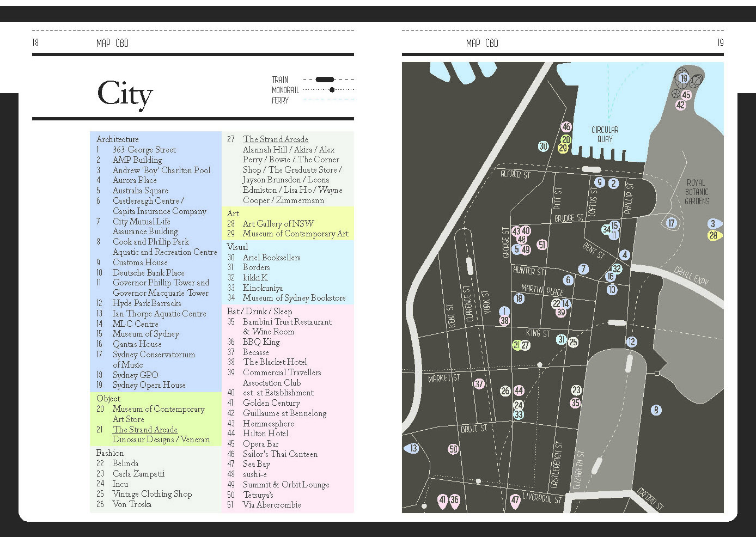Click the Train line symbol in the legend
The height and width of the screenshot is (543, 756).
pos(328,80)
